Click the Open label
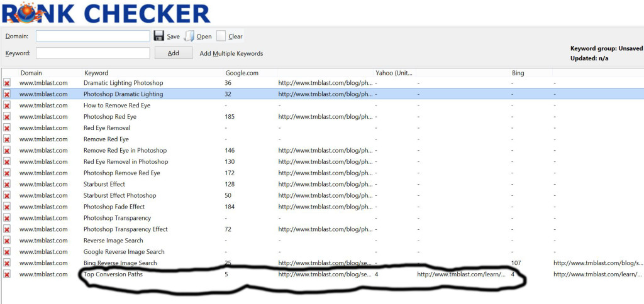 (x=204, y=36)
